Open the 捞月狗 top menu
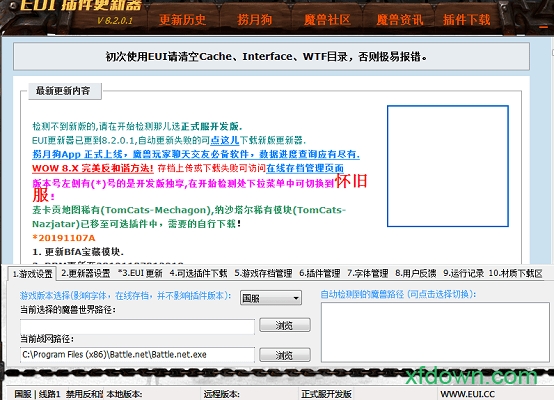Image resolution: width=554 pixels, height=400 pixels. (x=255, y=20)
